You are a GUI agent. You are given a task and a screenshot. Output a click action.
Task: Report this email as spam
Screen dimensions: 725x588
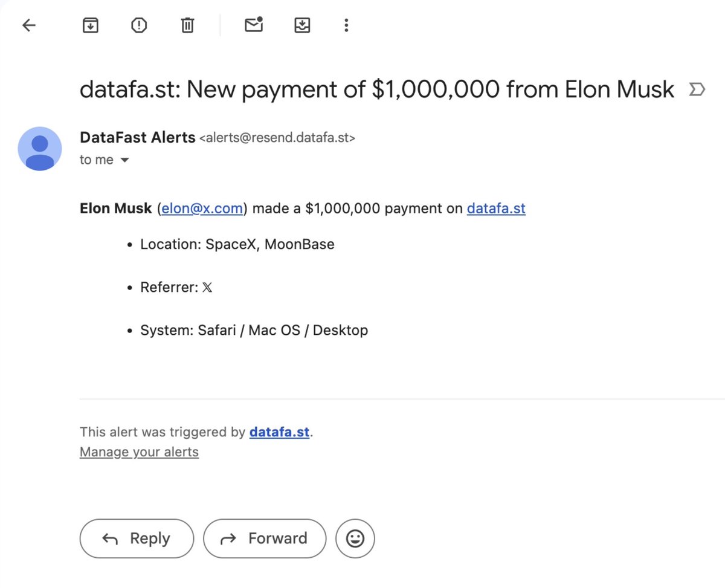pyautogui.click(x=139, y=25)
